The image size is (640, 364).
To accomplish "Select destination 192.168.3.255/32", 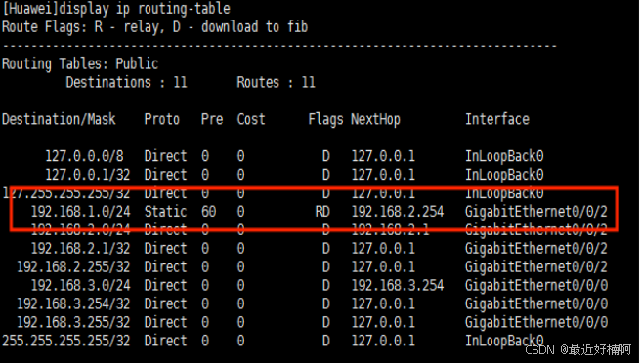I will (73, 322).
